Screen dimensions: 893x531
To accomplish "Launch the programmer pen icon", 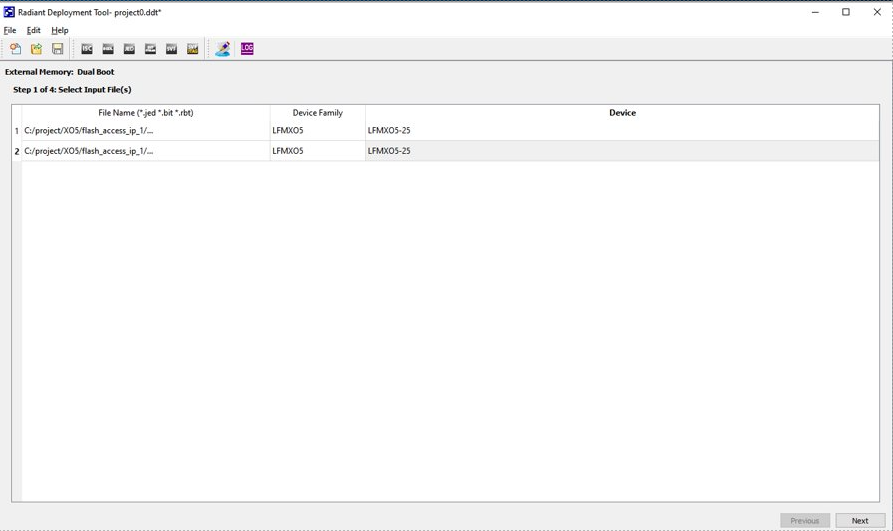I will 223,49.
